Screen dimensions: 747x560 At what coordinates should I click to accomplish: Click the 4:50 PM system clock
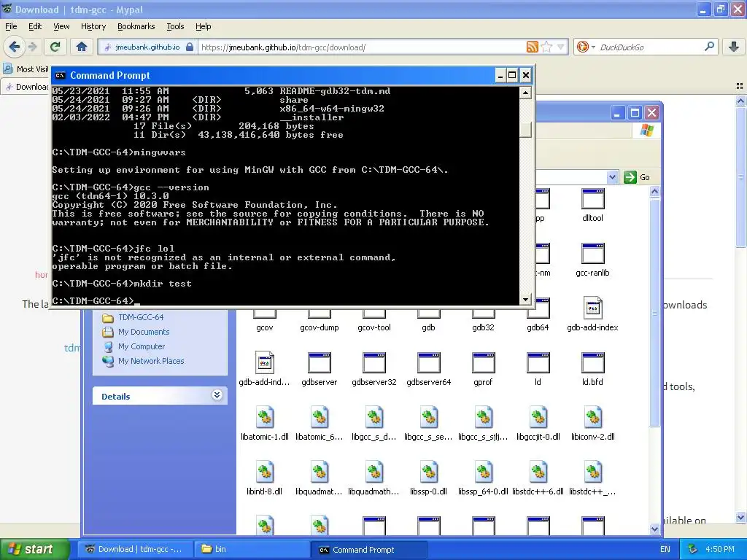(x=719, y=549)
